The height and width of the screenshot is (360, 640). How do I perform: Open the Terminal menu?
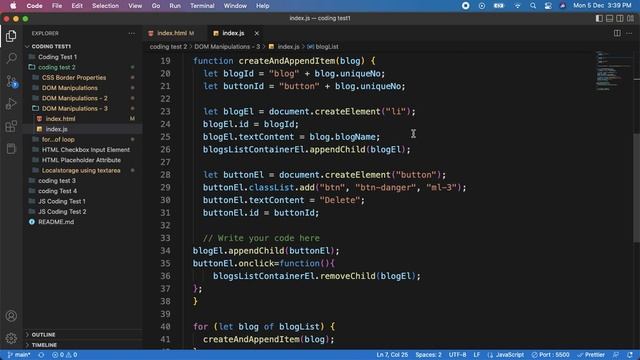[x=202, y=6]
